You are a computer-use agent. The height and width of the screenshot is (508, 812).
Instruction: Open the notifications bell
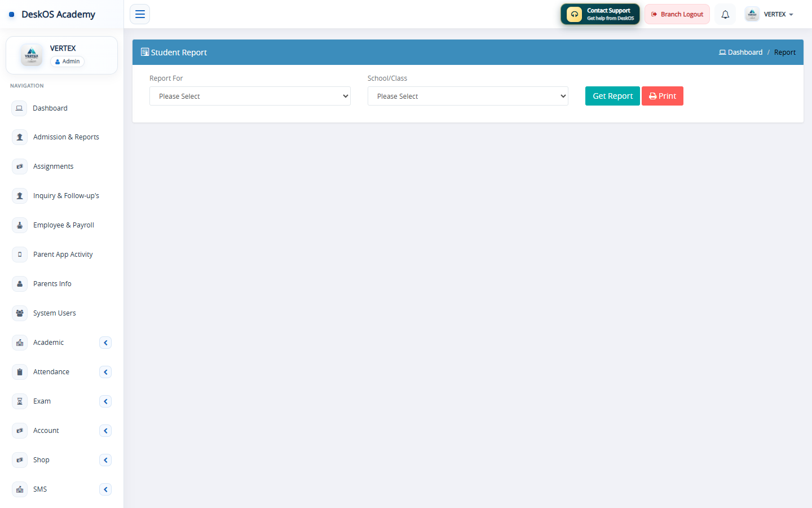coord(725,14)
